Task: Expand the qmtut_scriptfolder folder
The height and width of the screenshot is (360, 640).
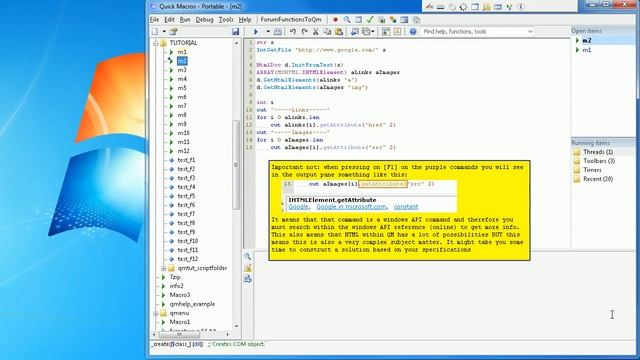Action: tap(163, 268)
